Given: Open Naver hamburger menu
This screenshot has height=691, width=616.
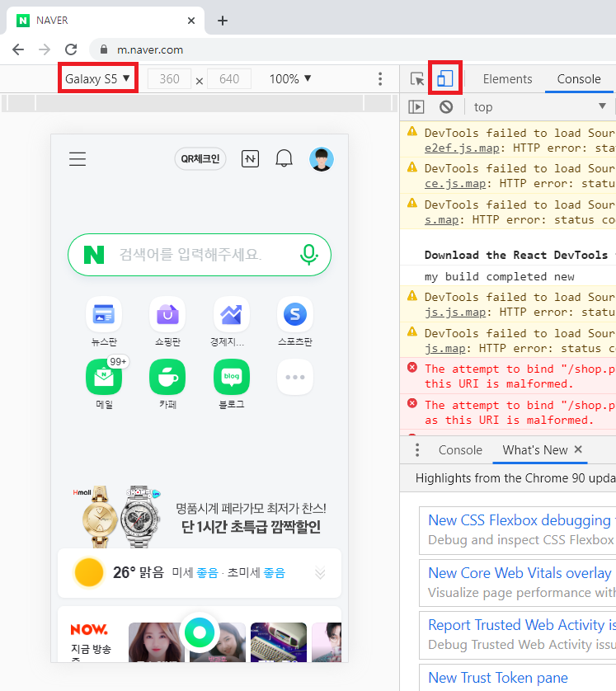Looking at the screenshot, I should point(78,158).
